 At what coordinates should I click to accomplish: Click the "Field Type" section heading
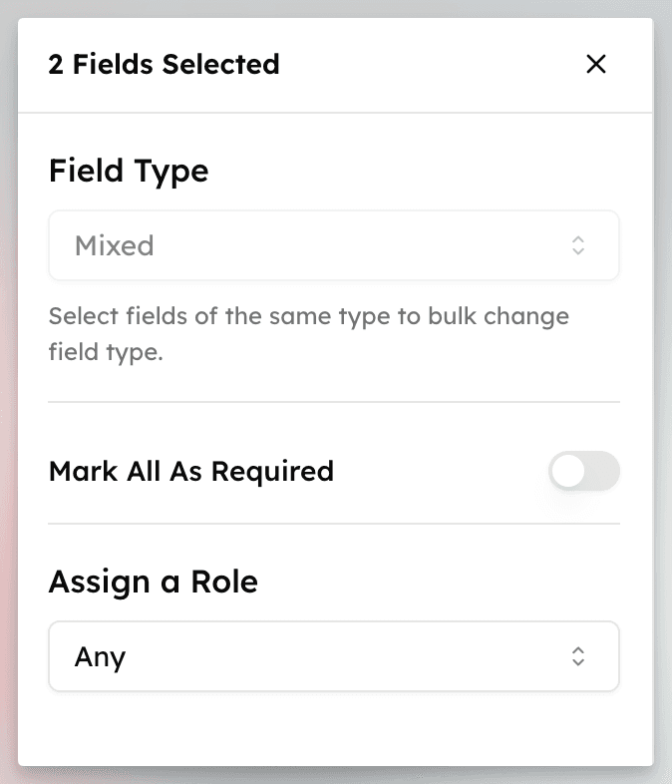pos(129,171)
